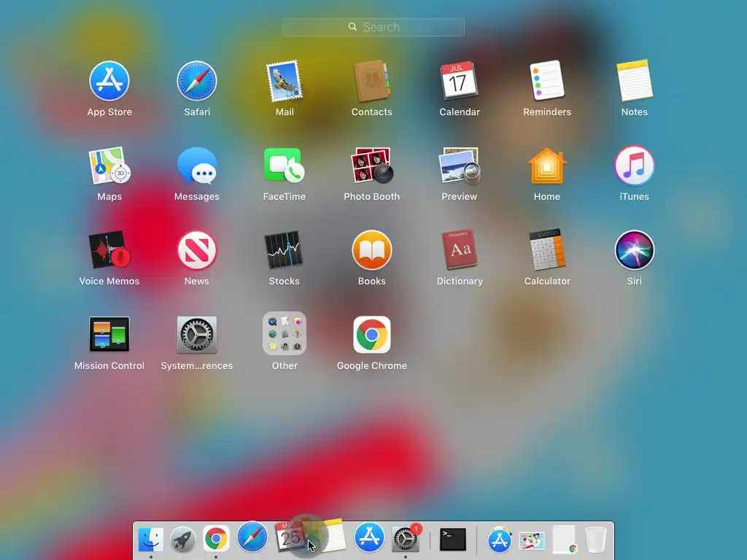
Task: Open the Maps app
Action: 109,166
